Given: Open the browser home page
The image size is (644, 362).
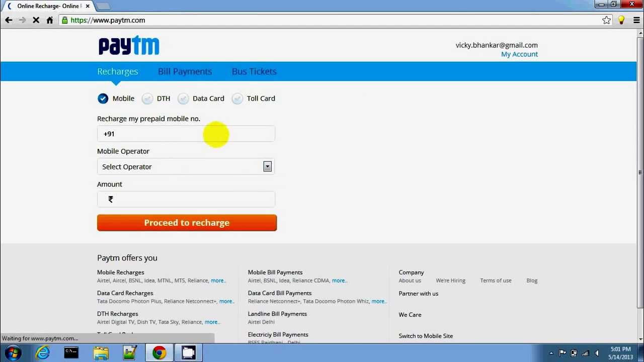Looking at the screenshot, I should (x=50, y=20).
